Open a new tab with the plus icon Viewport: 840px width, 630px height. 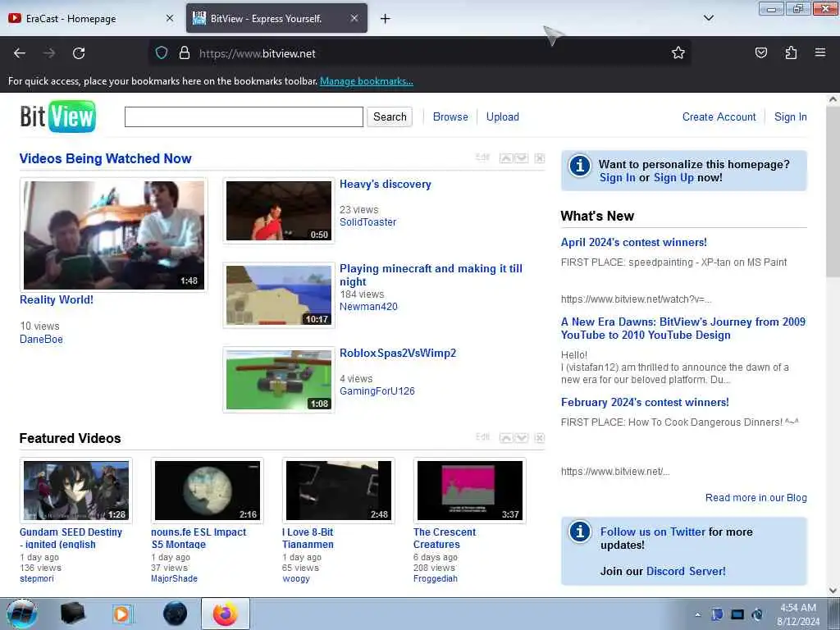tap(386, 19)
